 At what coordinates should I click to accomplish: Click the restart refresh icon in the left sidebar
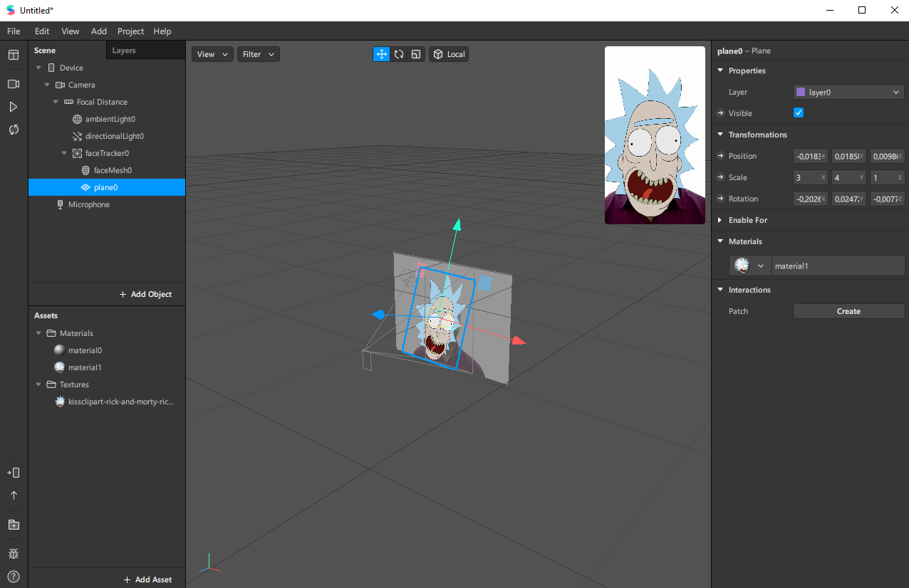[14, 130]
